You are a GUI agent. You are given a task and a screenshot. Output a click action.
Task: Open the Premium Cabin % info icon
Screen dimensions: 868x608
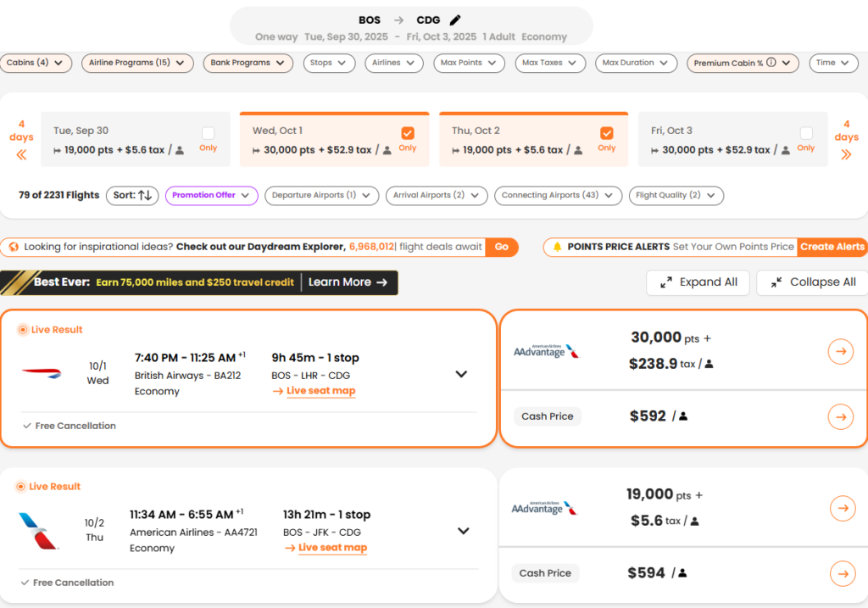[x=771, y=63]
